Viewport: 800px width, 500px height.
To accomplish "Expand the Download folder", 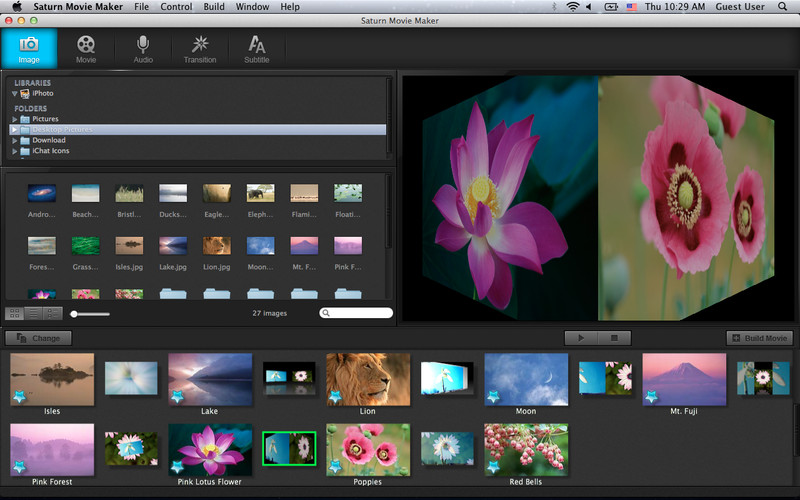I will coord(14,140).
